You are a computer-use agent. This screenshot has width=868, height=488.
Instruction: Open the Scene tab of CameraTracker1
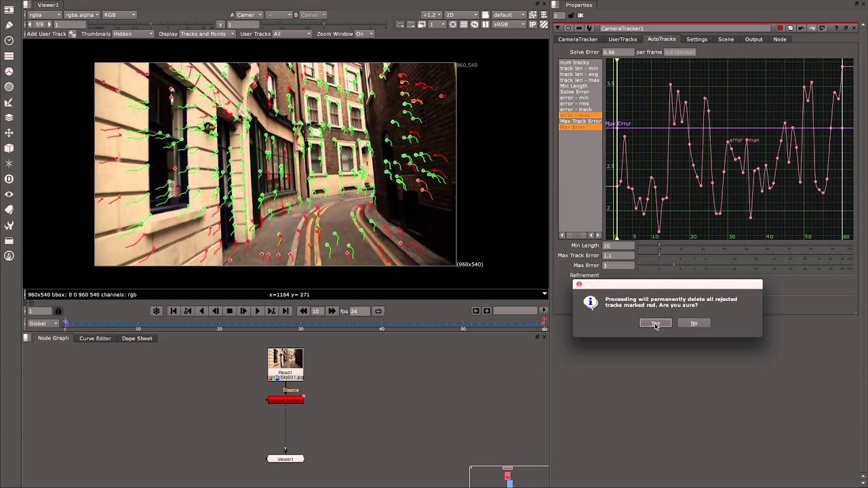click(726, 39)
